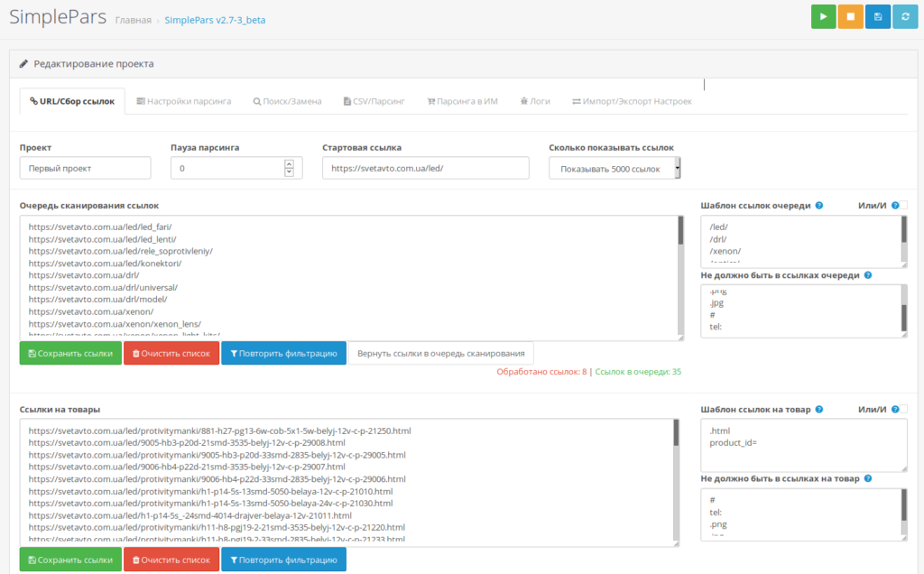Screen dimensions: 924x574
Task: Click Сохранить ссылки under product links
Action: (x=70, y=560)
